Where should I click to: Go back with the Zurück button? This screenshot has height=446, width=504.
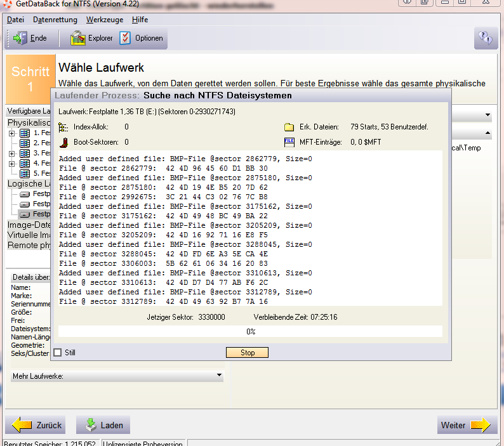(36, 425)
